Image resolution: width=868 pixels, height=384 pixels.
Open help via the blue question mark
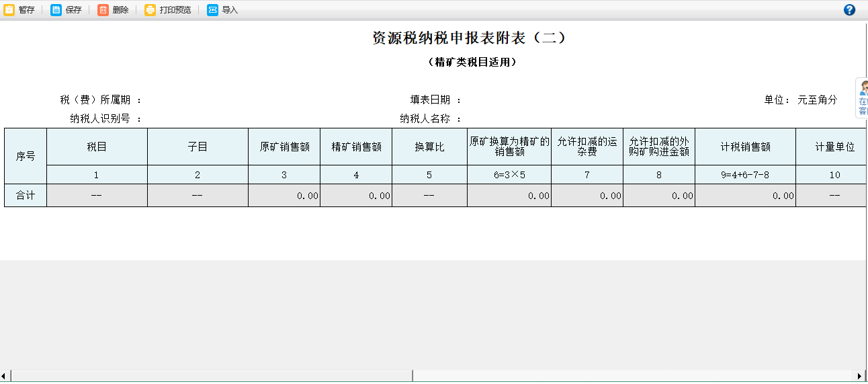point(849,10)
